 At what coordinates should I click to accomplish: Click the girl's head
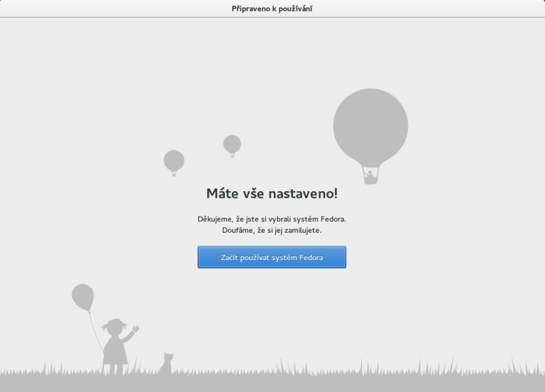tap(114, 327)
